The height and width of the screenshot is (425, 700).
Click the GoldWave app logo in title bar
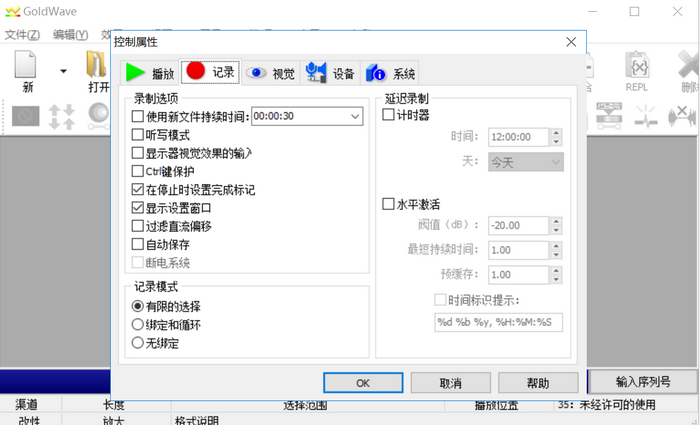coord(12,12)
